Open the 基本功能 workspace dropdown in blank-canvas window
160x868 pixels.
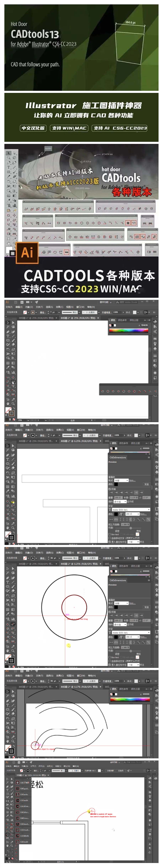click(x=105, y=302)
